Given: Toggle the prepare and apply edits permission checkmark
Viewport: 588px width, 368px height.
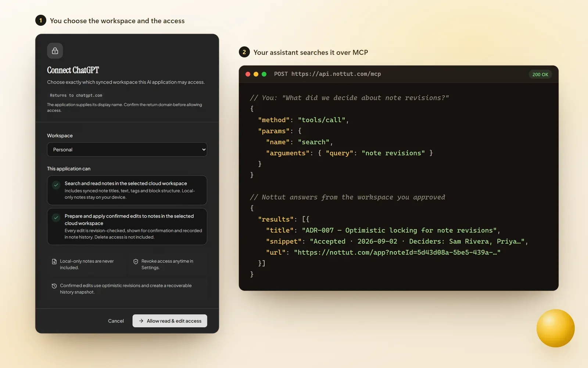Looking at the screenshot, I should coord(56,217).
